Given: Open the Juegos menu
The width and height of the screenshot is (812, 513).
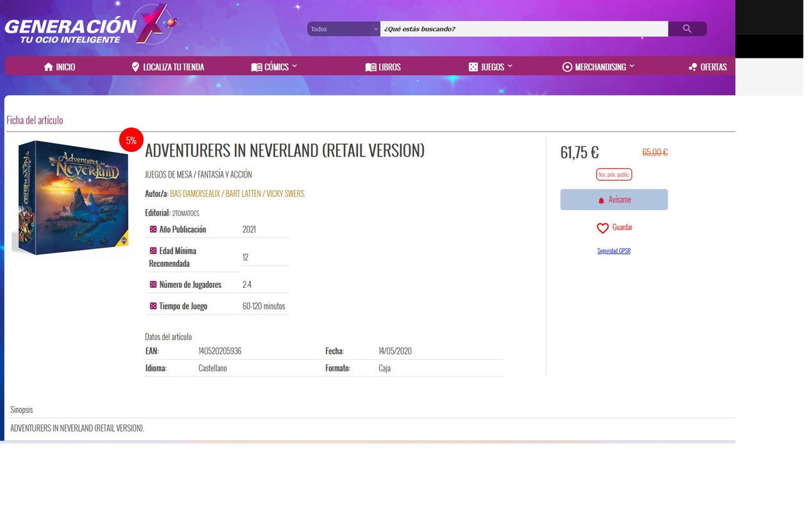Looking at the screenshot, I should [491, 67].
